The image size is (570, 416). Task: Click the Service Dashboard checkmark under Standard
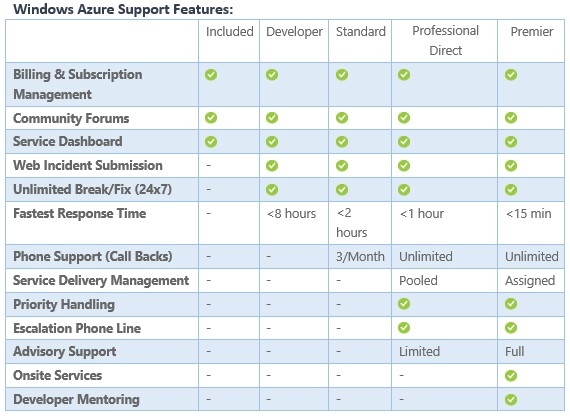[342, 142]
